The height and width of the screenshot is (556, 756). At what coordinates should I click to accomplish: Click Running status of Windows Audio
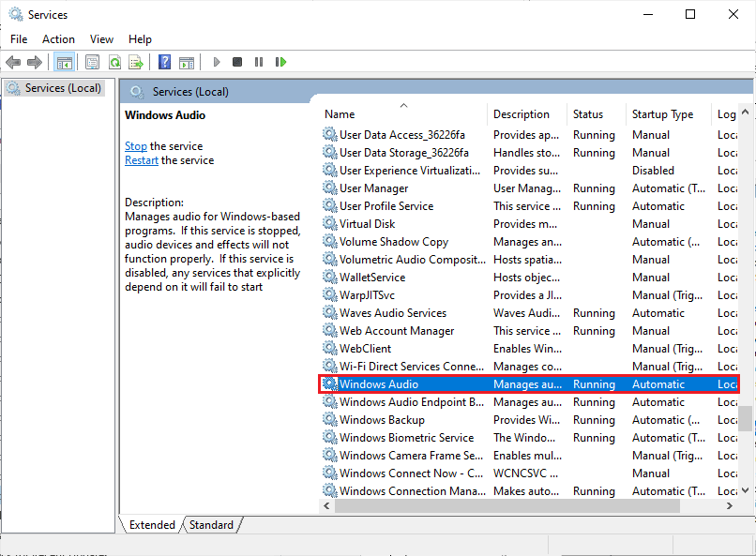coord(594,384)
